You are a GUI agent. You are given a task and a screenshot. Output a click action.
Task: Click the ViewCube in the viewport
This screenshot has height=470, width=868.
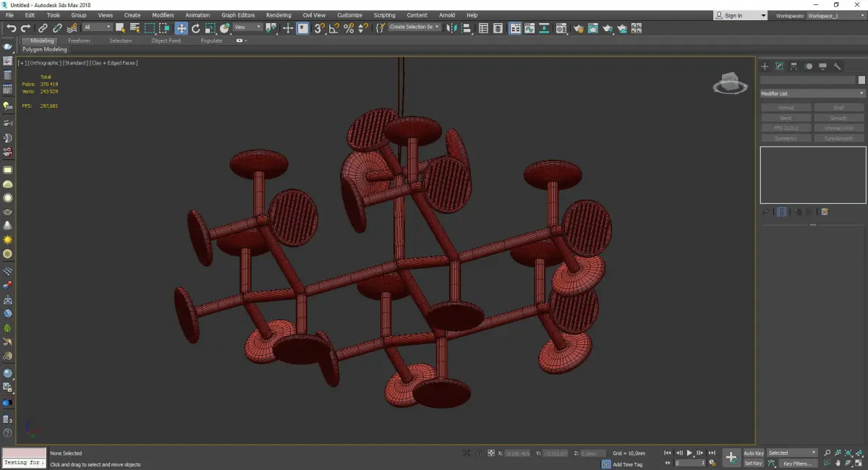point(730,83)
